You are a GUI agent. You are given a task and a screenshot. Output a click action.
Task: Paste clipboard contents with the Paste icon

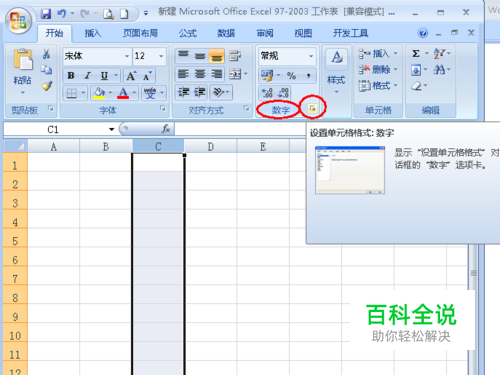pos(22,60)
